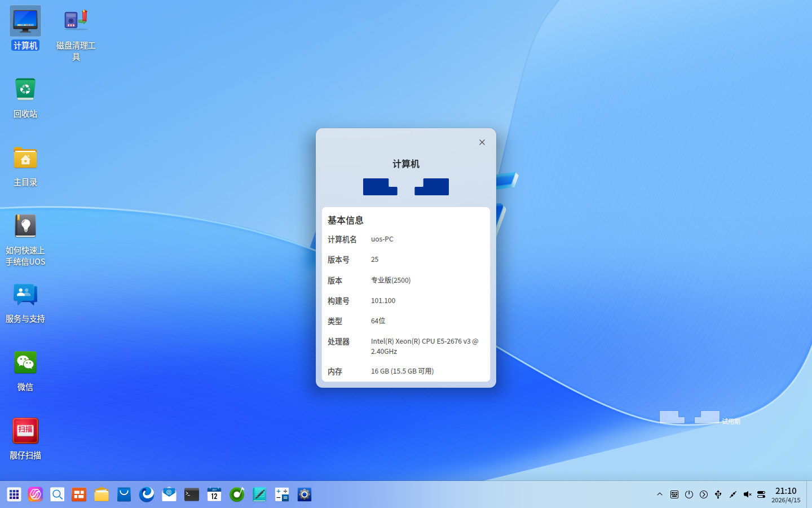Launch the Terminal

click(191, 494)
